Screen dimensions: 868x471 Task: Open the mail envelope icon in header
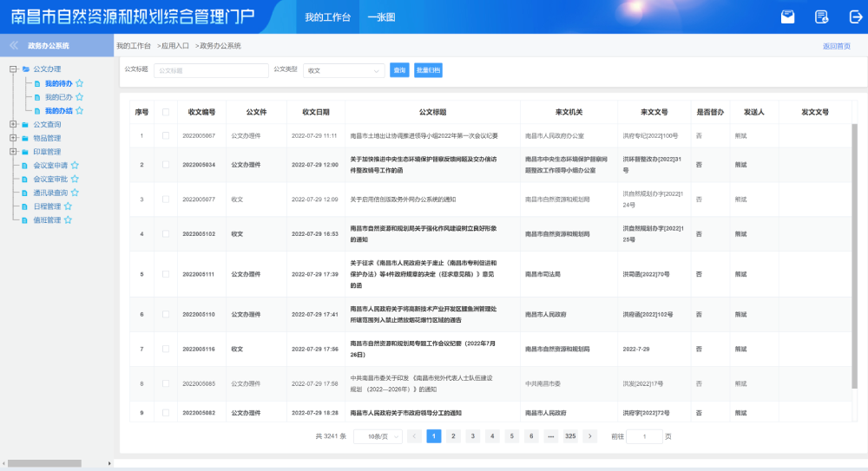(x=787, y=17)
